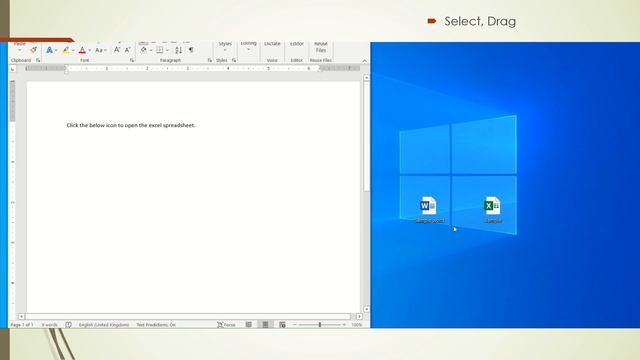Decrease font size with smaller A

click(x=127, y=50)
